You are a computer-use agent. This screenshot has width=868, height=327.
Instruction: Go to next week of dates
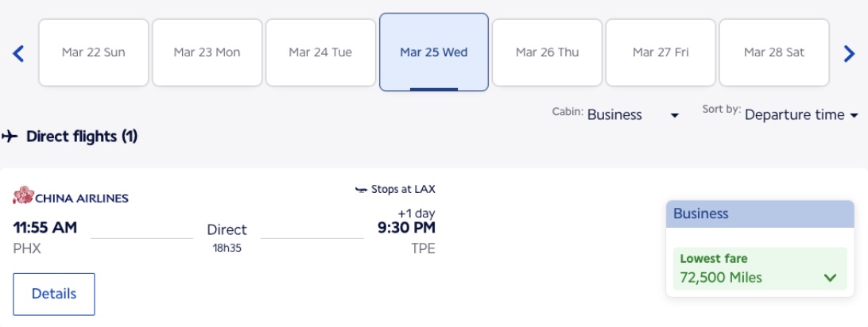pyautogui.click(x=849, y=54)
